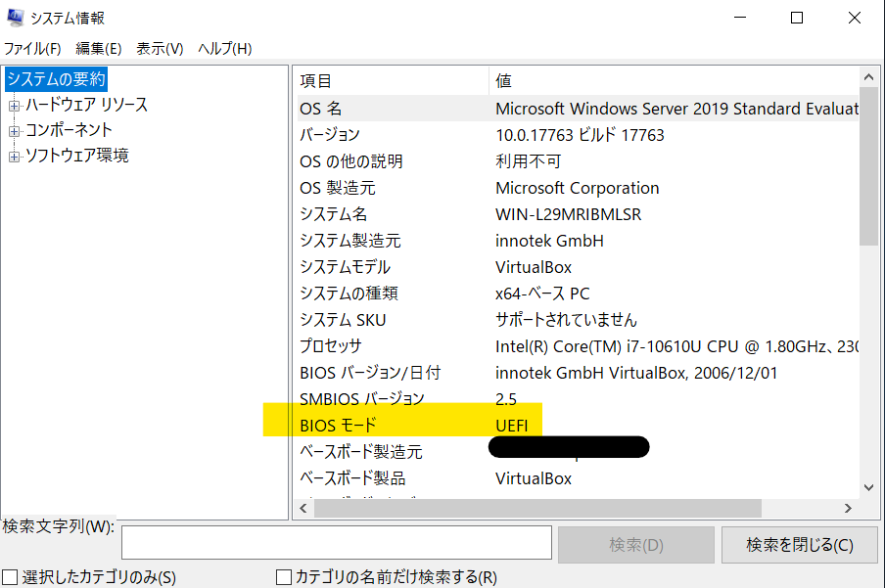
Task: Click 検索を閉じる(C) button
Action: (800, 545)
